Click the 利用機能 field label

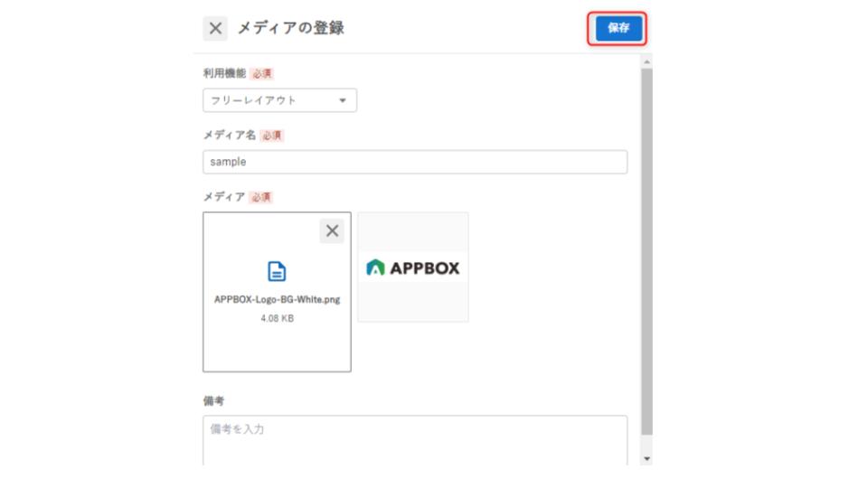coord(224,73)
